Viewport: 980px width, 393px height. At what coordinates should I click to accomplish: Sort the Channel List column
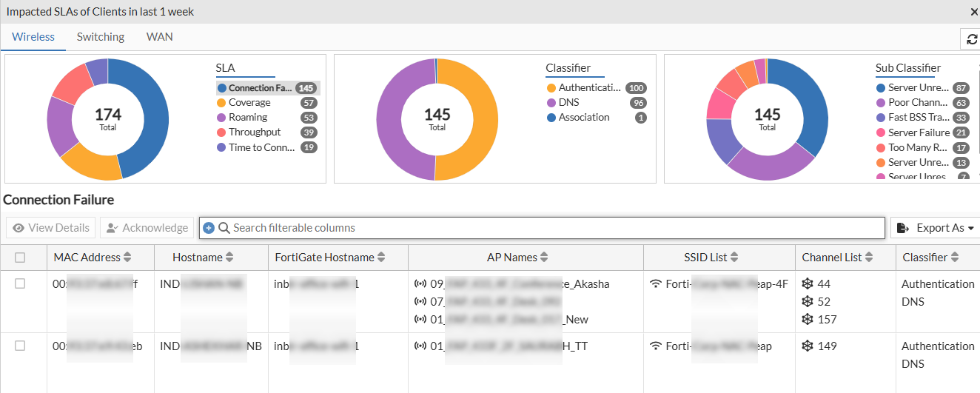pyautogui.click(x=869, y=258)
